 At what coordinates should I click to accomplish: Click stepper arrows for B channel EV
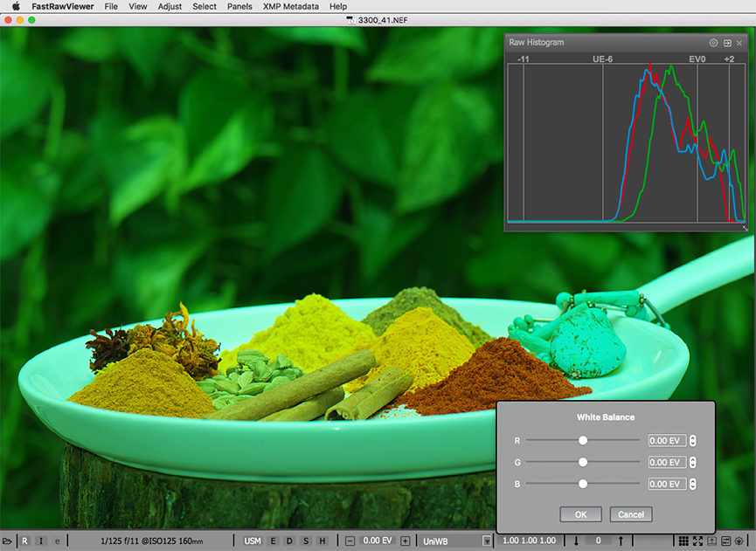pyautogui.click(x=693, y=484)
